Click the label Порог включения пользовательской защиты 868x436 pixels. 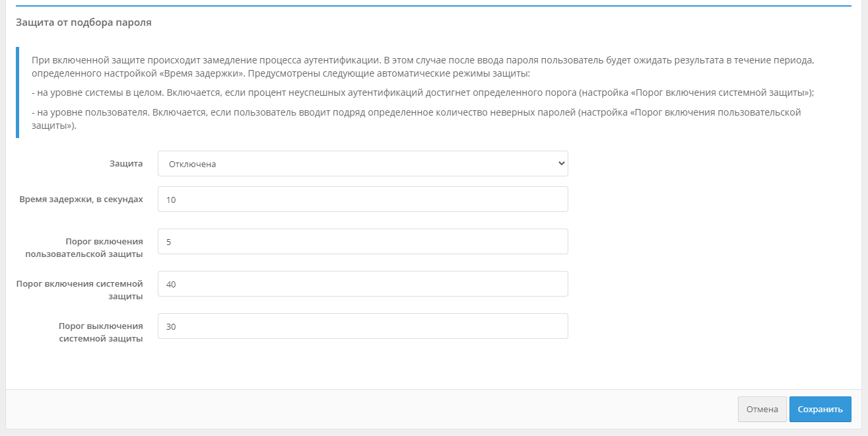click(x=84, y=247)
